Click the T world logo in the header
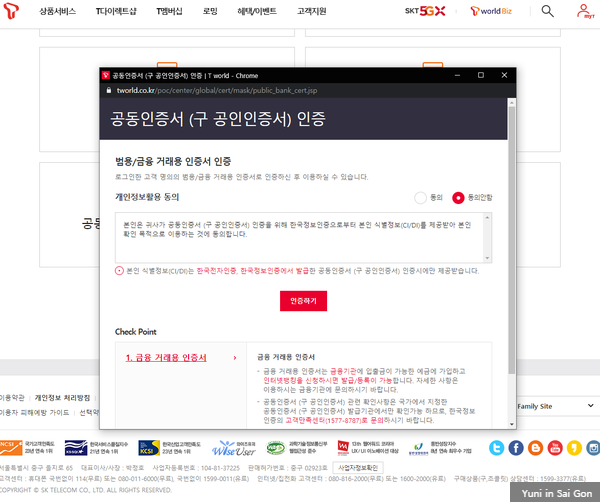The height and width of the screenshot is (502, 600). (x=11, y=11)
